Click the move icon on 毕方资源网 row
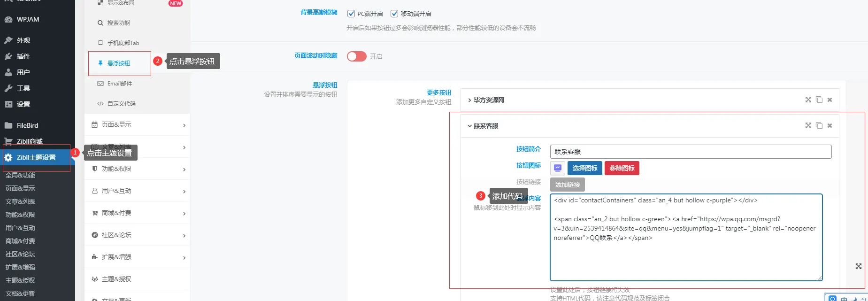Viewport: 868px width, 301px height. click(x=808, y=100)
